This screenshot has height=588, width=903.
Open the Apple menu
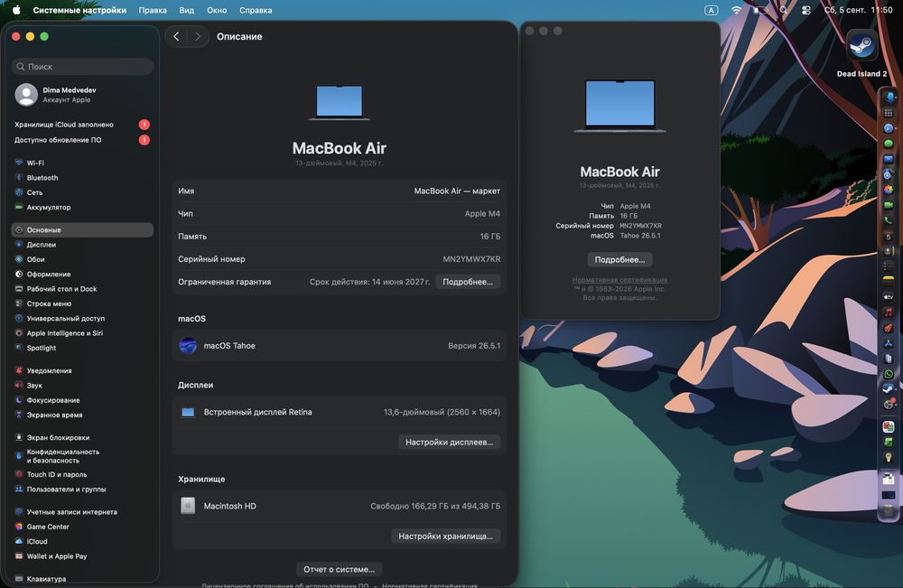click(16, 10)
